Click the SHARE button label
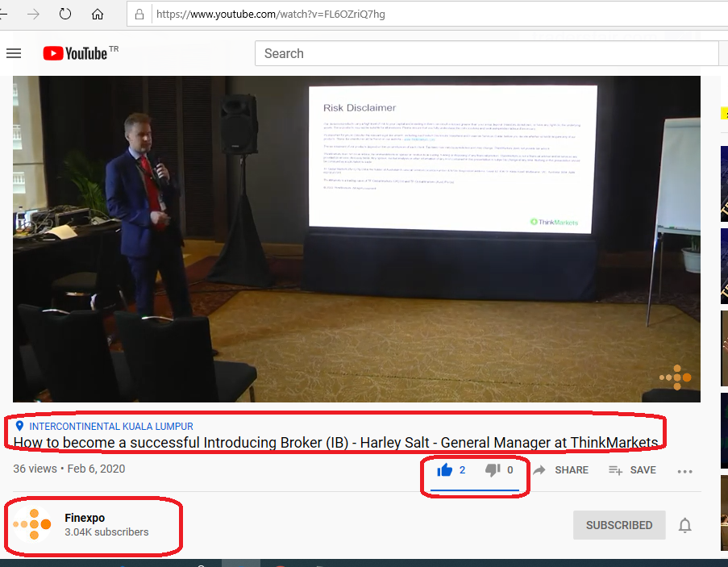The image size is (728, 567). coord(572,470)
